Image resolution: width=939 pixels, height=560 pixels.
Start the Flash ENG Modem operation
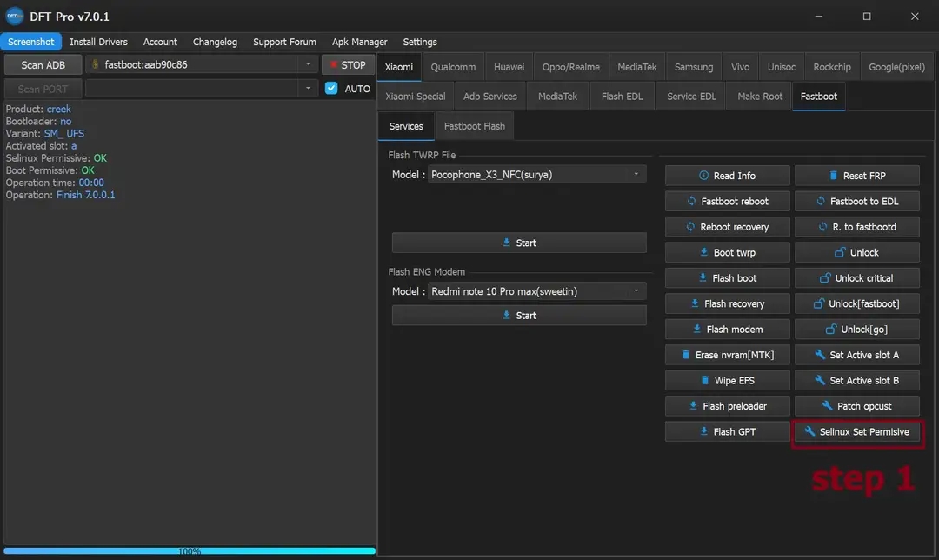[519, 316]
